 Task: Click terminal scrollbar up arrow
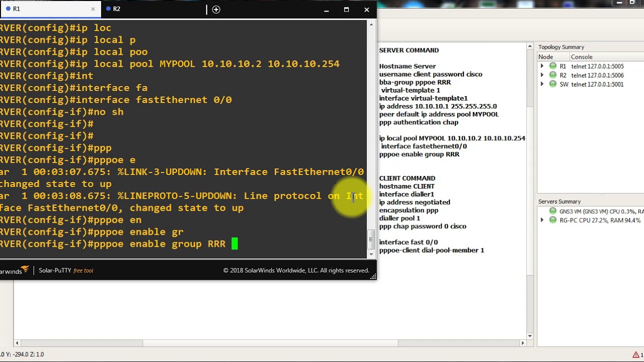pos(372,24)
